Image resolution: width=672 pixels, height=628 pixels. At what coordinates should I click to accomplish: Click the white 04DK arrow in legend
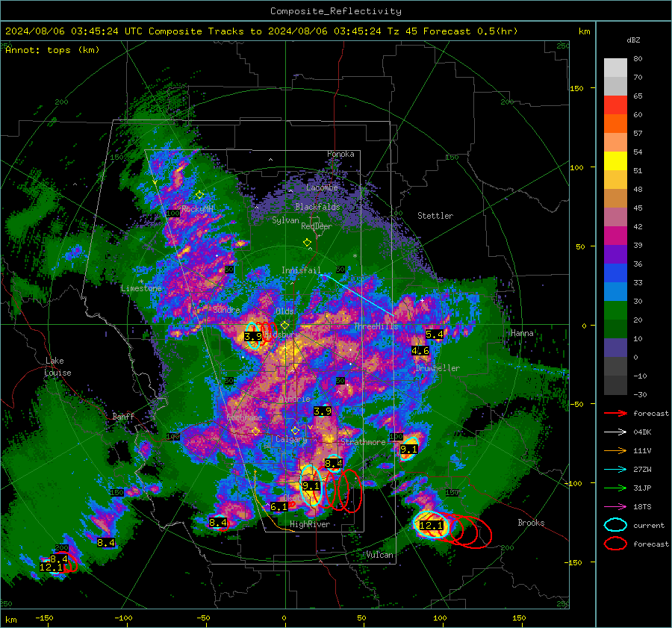click(x=615, y=432)
